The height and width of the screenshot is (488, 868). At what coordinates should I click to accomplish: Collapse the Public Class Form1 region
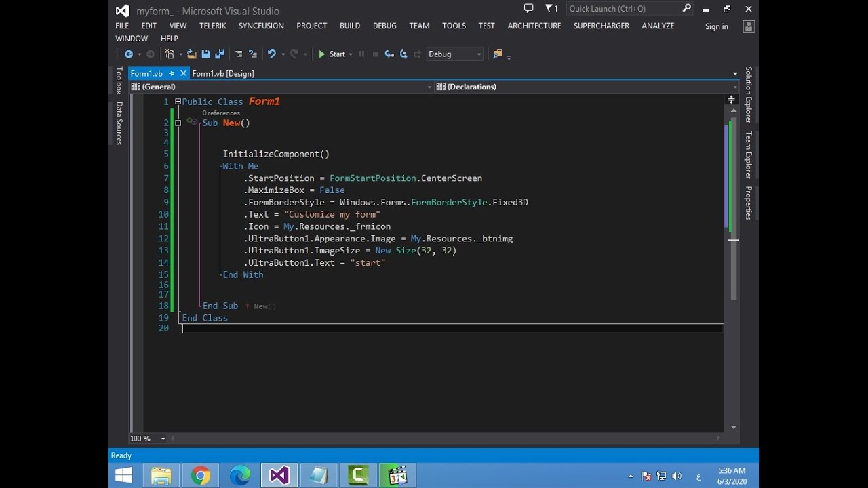[178, 102]
